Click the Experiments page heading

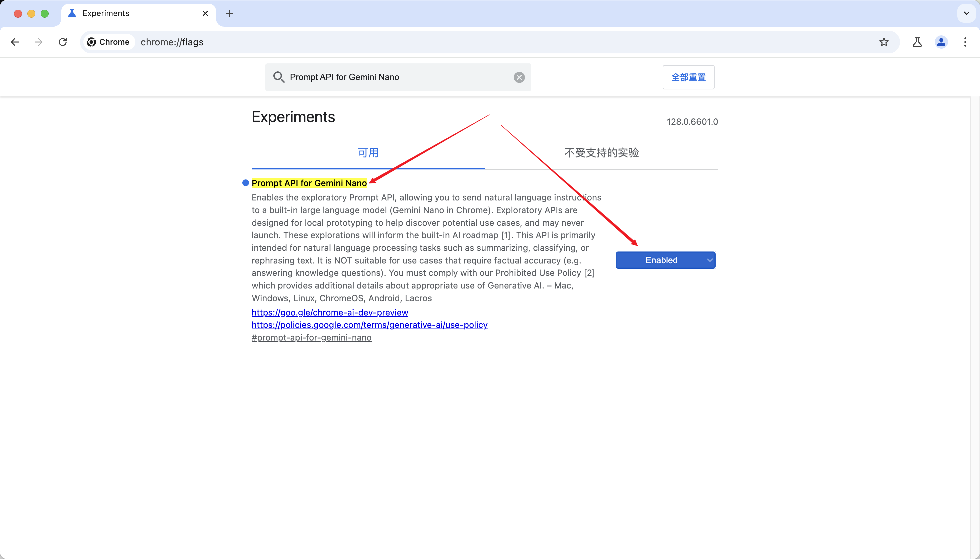[x=293, y=117]
